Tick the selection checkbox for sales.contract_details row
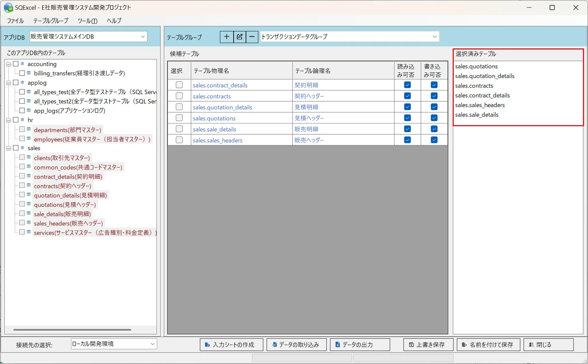The image size is (588, 364). point(179,85)
